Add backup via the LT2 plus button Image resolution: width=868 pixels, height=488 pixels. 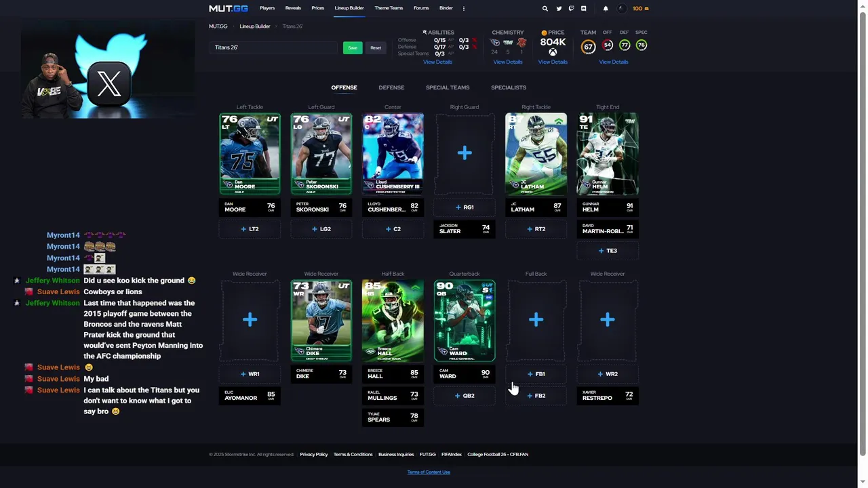pos(250,229)
